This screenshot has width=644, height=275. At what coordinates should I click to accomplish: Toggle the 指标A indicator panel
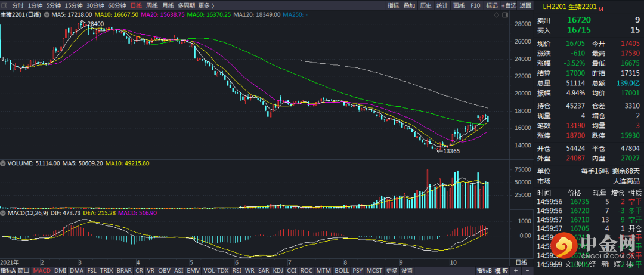7,270
